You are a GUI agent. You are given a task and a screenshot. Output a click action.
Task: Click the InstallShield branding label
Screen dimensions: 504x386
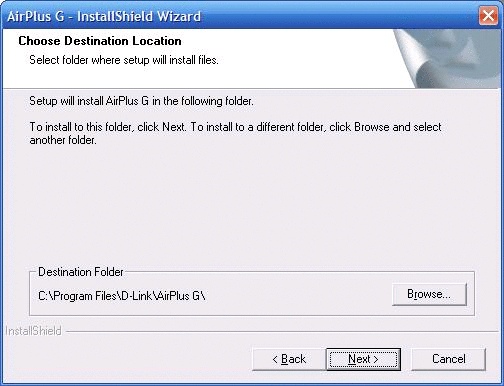click(x=34, y=331)
